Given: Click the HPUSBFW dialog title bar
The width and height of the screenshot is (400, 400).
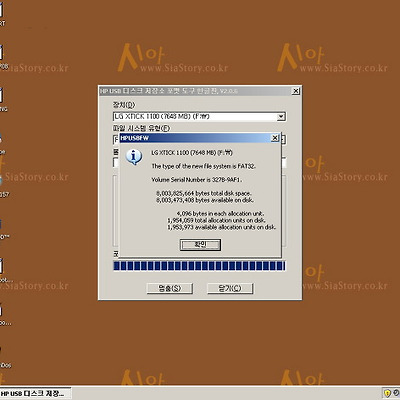Looking at the screenshot, I should (x=200, y=138).
